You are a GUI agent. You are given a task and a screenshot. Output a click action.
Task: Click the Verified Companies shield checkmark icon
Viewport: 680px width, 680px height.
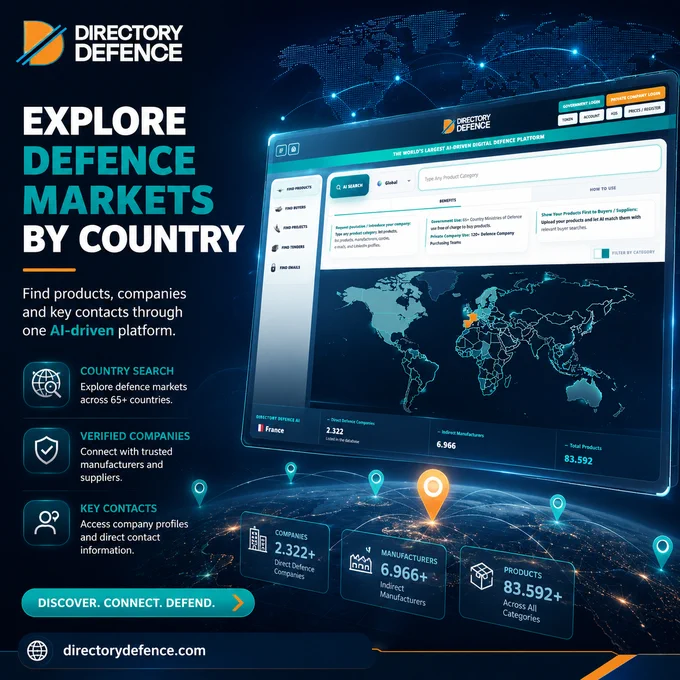(46, 450)
